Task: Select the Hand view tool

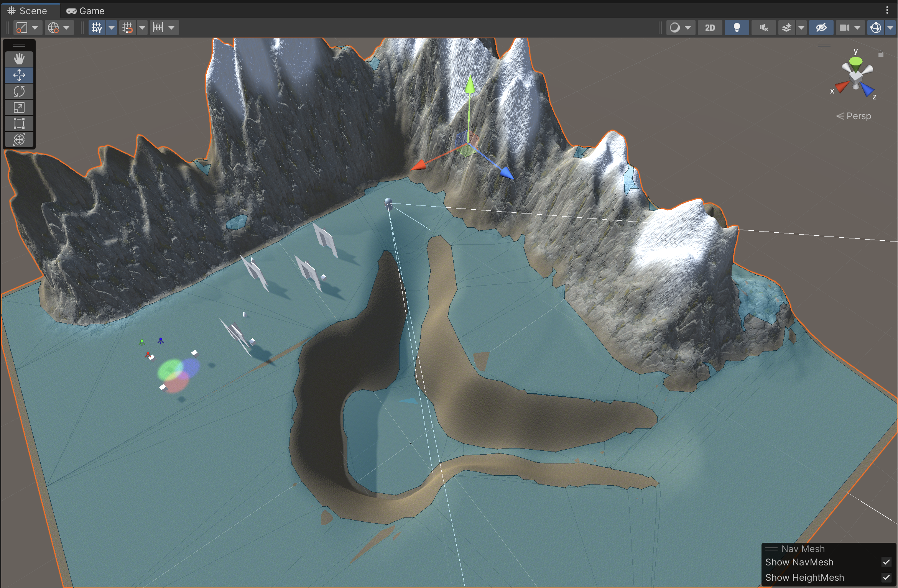Action: (x=19, y=59)
